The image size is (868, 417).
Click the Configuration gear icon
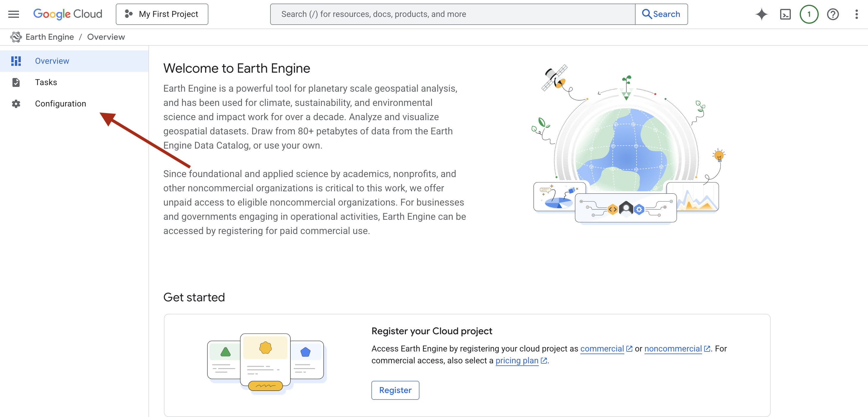click(x=16, y=104)
